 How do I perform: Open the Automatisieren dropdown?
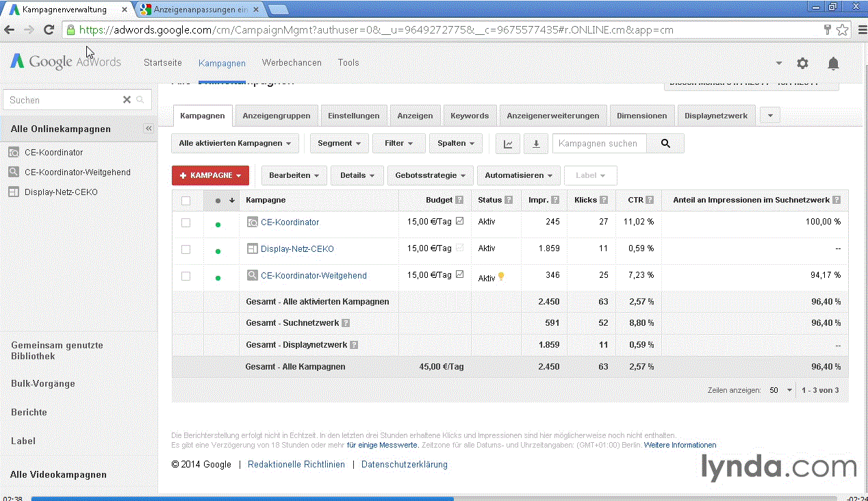(519, 176)
